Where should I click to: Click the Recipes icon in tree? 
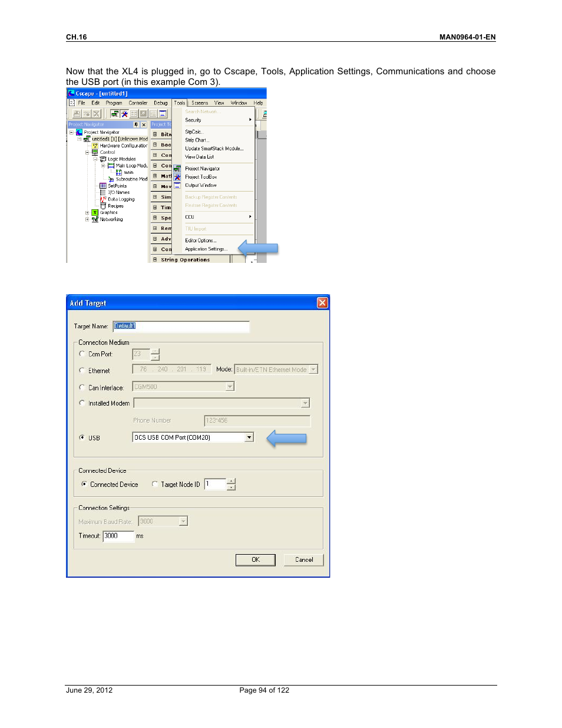click(x=103, y=206)
